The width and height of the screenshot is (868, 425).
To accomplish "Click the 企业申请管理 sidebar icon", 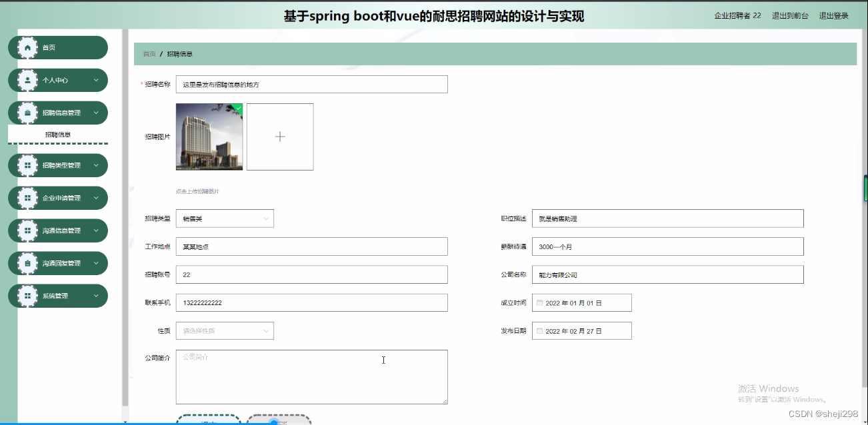I will (x=27, y=198).
